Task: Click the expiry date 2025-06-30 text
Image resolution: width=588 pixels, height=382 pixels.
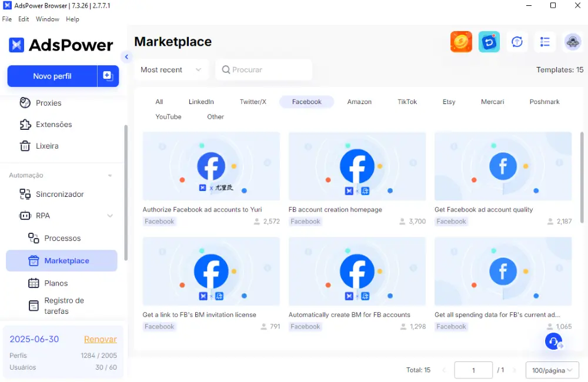Action: click(34, 339)
